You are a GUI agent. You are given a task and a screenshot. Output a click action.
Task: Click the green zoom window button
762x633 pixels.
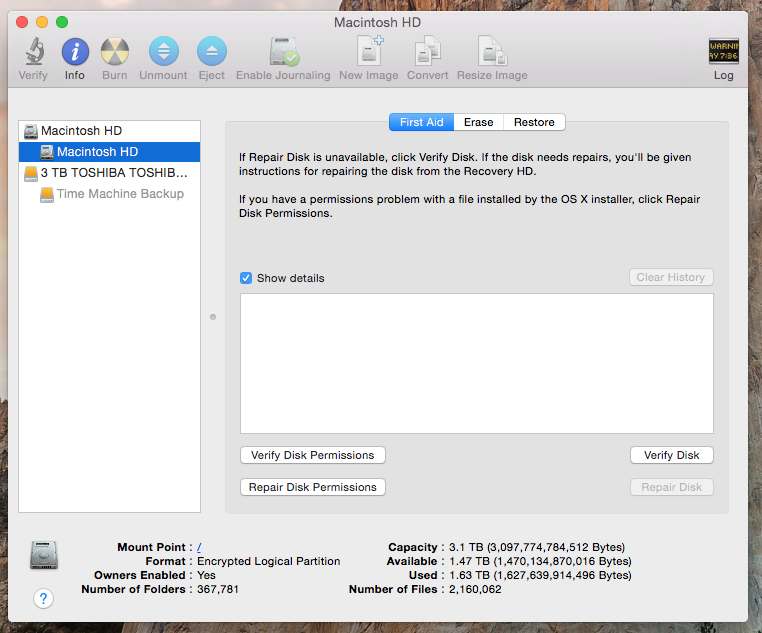62,22
